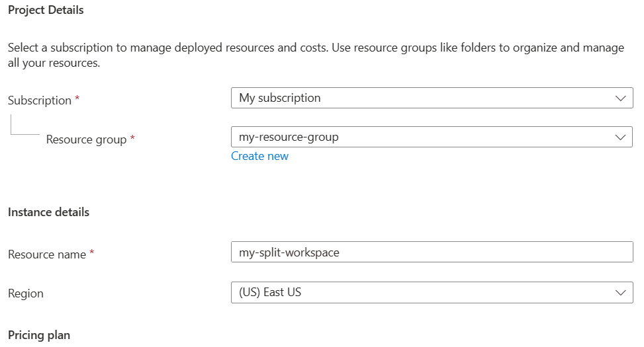Click the chevron arrow in the Region field
644x347 pixels.
click(620, 292)
